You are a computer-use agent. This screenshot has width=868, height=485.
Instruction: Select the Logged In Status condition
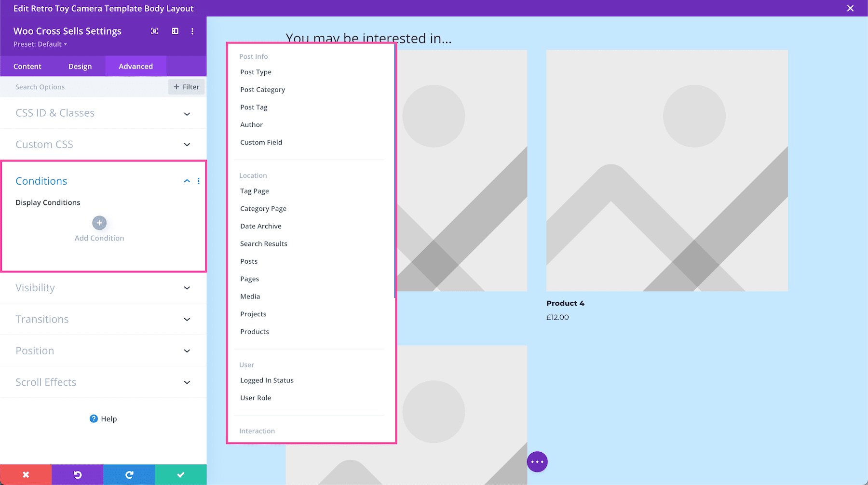click(x=267, y=380)
